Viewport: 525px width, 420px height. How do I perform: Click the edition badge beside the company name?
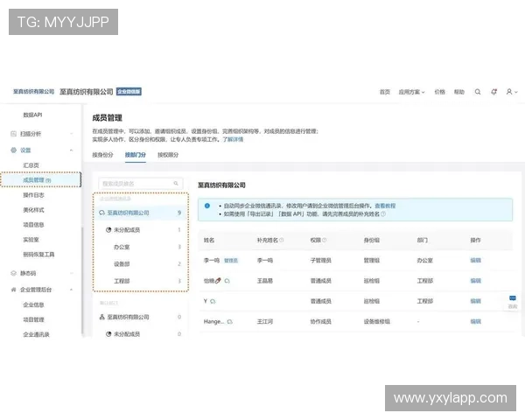click(129, 92)
